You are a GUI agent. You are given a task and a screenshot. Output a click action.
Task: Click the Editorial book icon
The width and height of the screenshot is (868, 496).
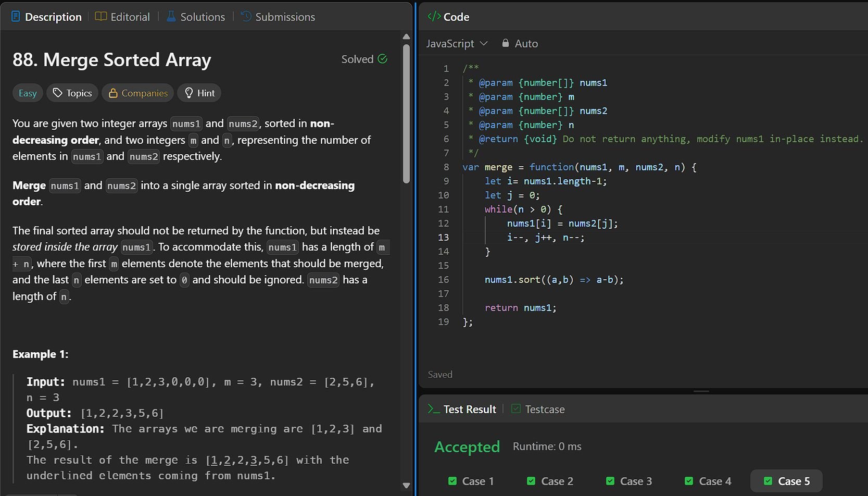pyautogui.click(x=101, y=17)
